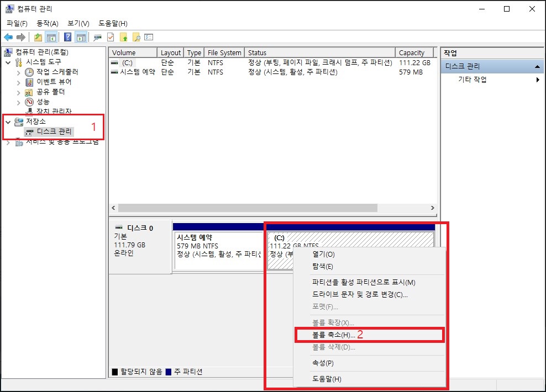Expand the 작업 스케줄러 node
This screenshot has height=392, width=546.
click(18, 73)
